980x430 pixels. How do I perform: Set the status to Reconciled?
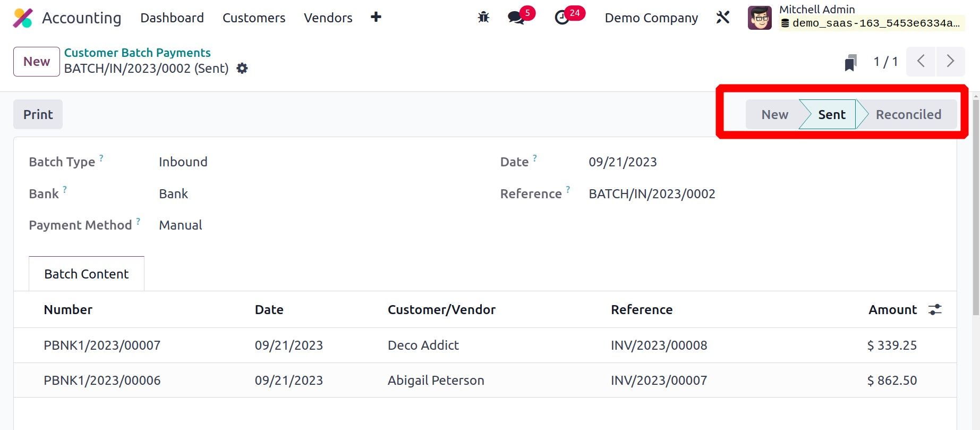(x=908, y=115)
